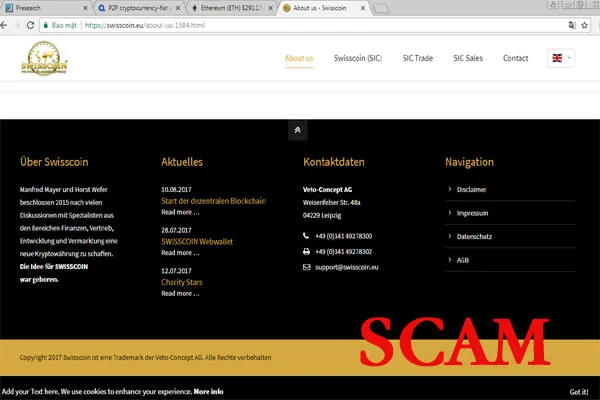The width and height of the screenshot is (600, 400).
Task: Click the chevron next to Disclaimer
Action: point(450,189)
